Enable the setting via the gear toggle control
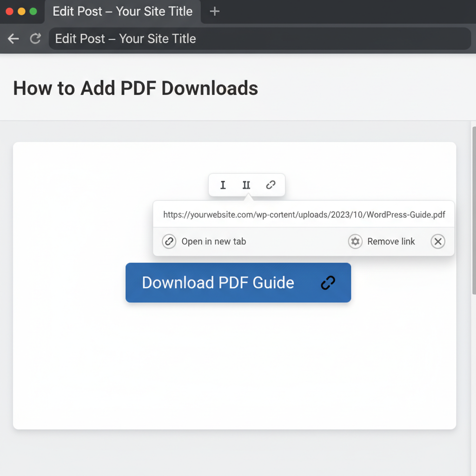476x476 pixels. point(355,241)
